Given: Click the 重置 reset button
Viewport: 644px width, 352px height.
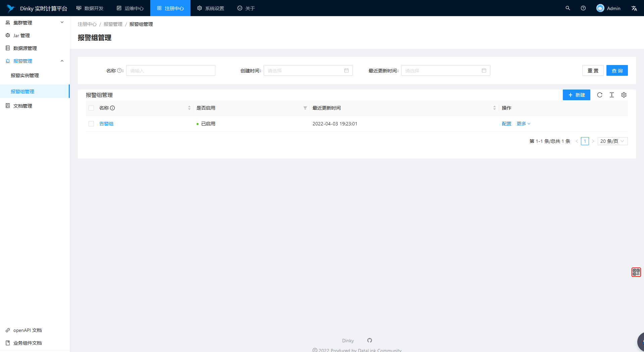Looking at the screenshot, I should pyautogui.click(x=593, y=70).
